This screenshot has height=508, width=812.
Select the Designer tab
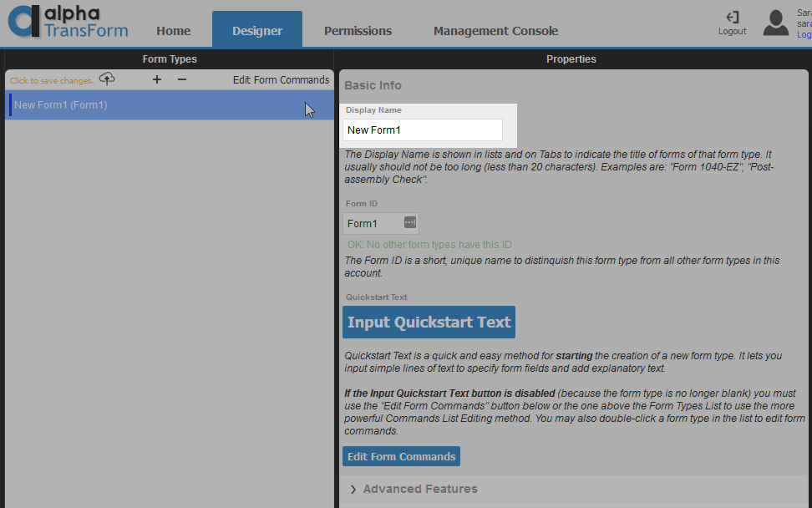pos(257,31)
